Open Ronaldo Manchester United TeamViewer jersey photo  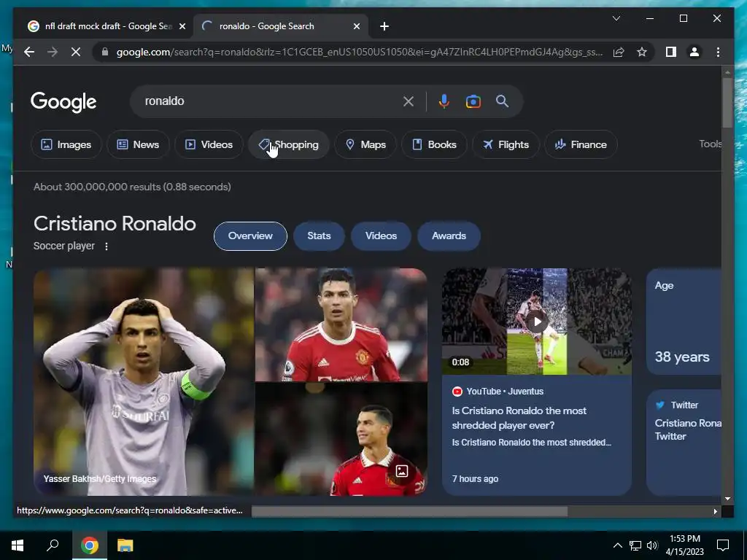[341, 324]
